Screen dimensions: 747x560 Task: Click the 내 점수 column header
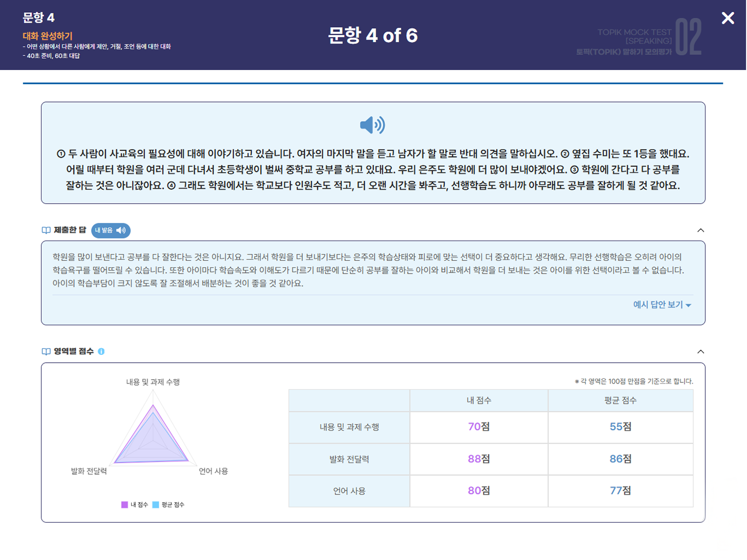(479, 400)
